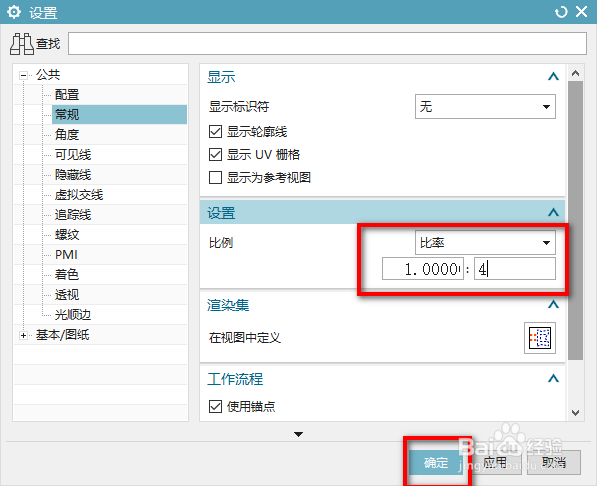
Task: Click the scale denominator field showing 4
Action: 515,269
